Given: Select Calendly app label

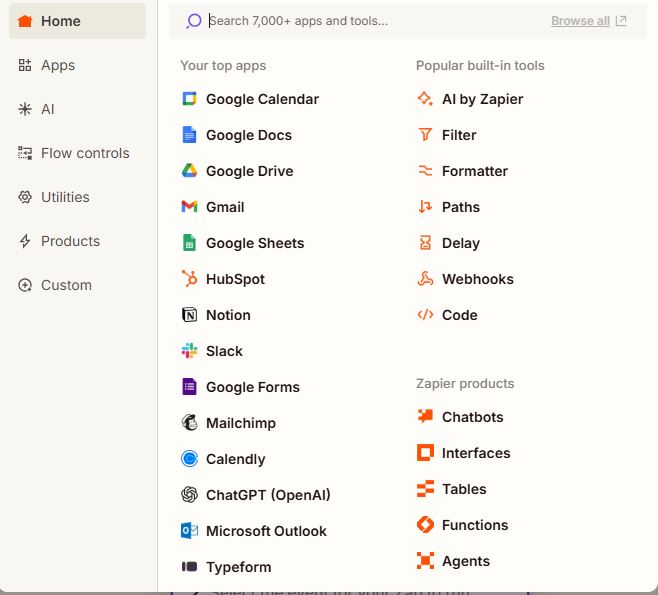Looking at the screenshot, I should point(236,459).
